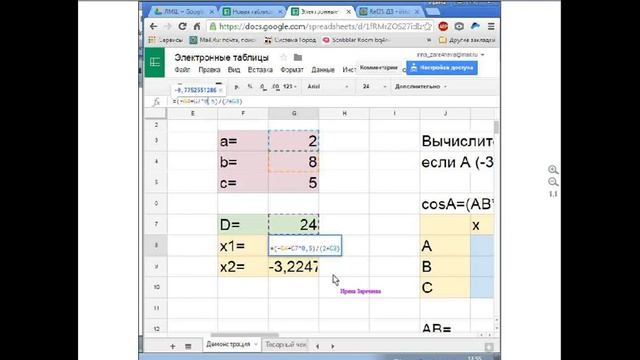This screenshot has height=360, width=640.
Task: Open the Файл menu
Action: [x=182, y=70]
